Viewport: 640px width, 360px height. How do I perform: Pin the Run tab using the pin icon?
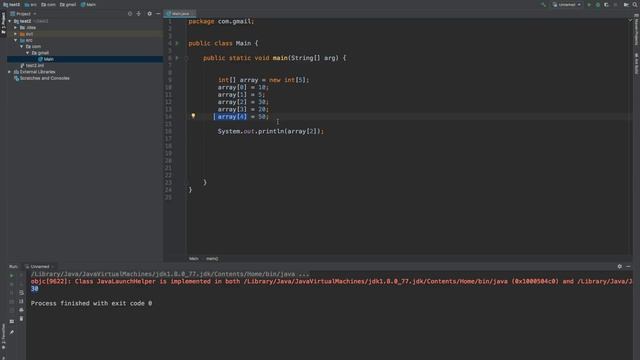coord(11,332)
